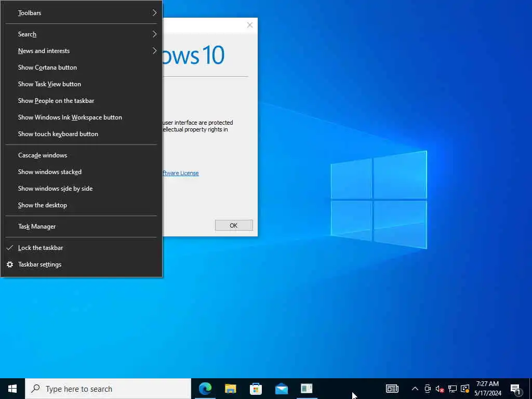532x399 pixels.
Task: Toggle Show People on the taskbar
Action: coord(81,101)
